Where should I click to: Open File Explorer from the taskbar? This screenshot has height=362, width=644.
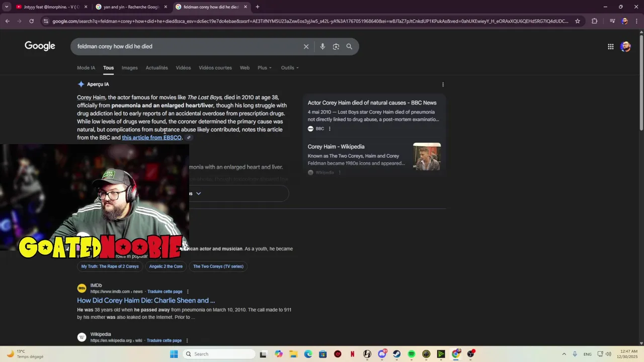(293, 354)
